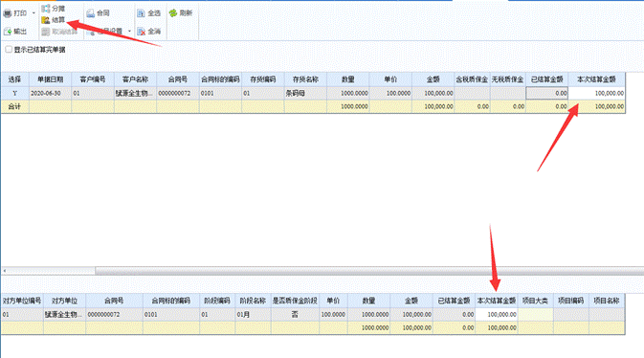The height and width of the screenshot is (358, 644).
Task: Enable the 显示已结算完单据 checkbox
Action: pos(9,50)
